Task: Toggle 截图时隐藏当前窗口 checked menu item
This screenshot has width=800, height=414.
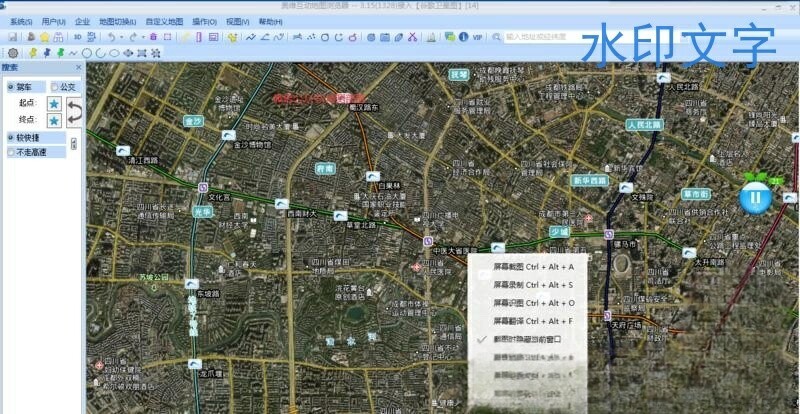Action: 527,339
